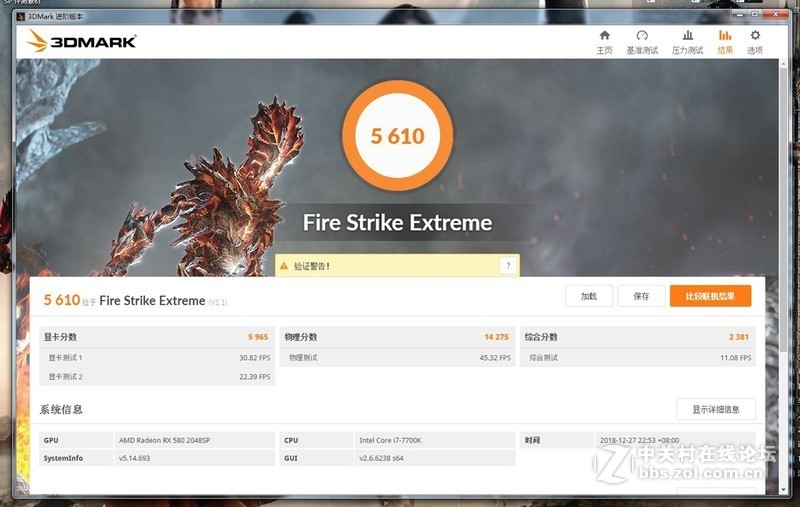Open the validation warning help question mark

[508, 265]
